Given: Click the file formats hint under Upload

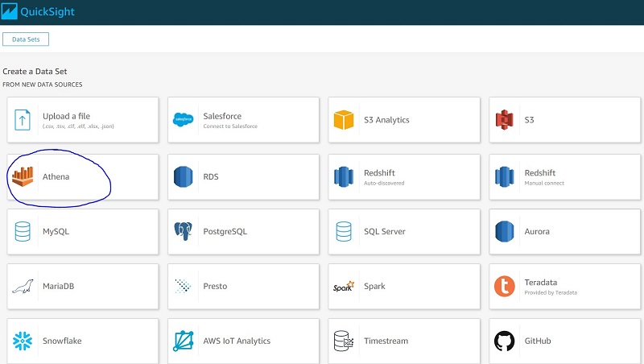Looking at the screenshot, I should point(78,126).
